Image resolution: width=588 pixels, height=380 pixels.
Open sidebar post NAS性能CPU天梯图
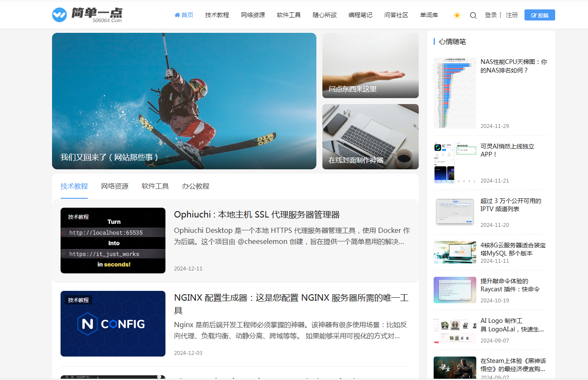tap(514, 66)
